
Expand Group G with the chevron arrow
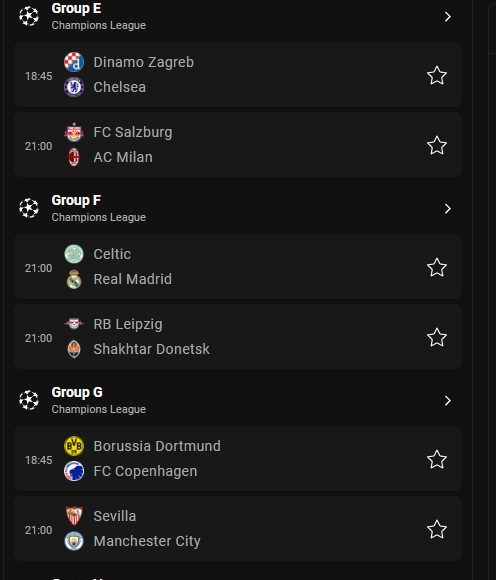point(448,401)
